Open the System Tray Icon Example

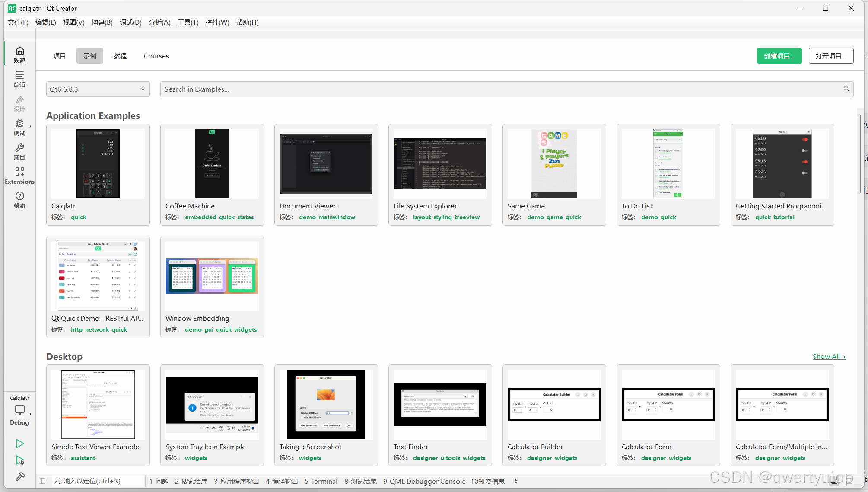(212, 415)
